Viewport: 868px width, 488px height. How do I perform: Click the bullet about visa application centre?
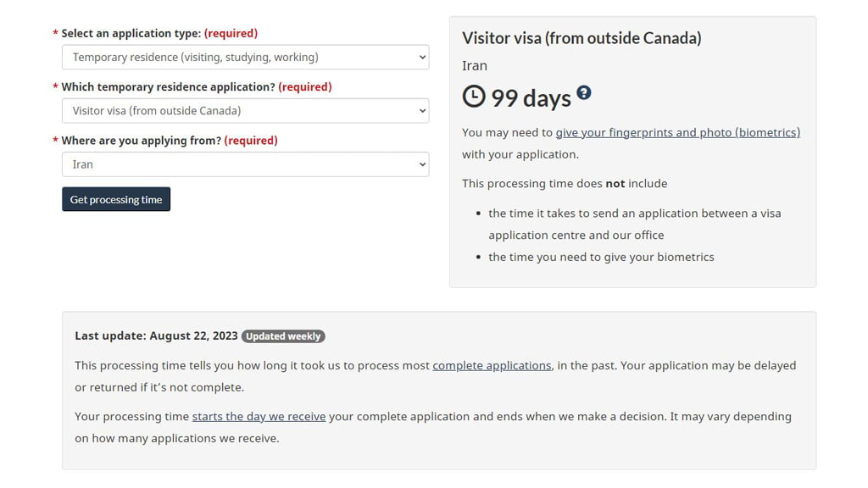click(634, 224)
